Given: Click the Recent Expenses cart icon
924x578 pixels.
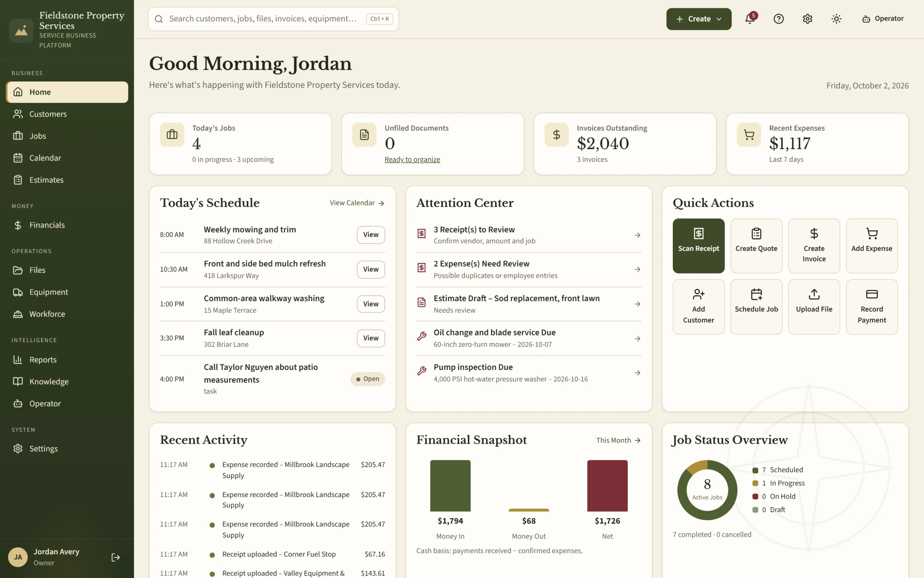Looking at the screenshot, I should (749, 134).
